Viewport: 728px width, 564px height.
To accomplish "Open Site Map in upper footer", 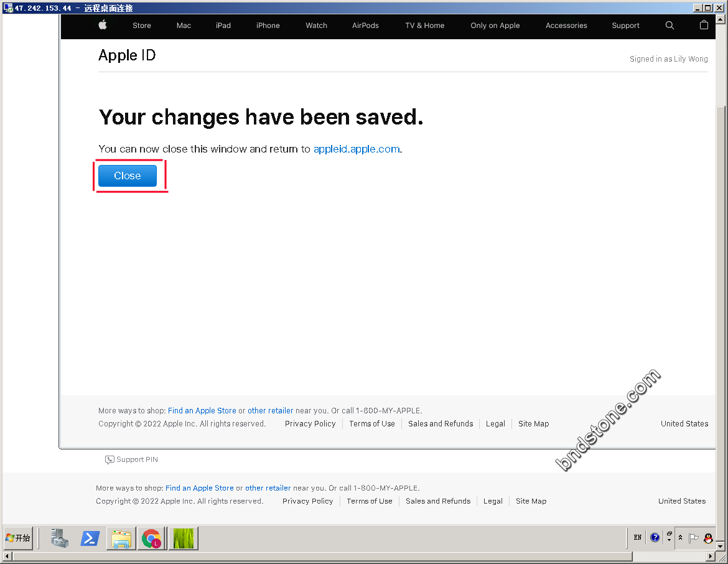I will (533, 424).
